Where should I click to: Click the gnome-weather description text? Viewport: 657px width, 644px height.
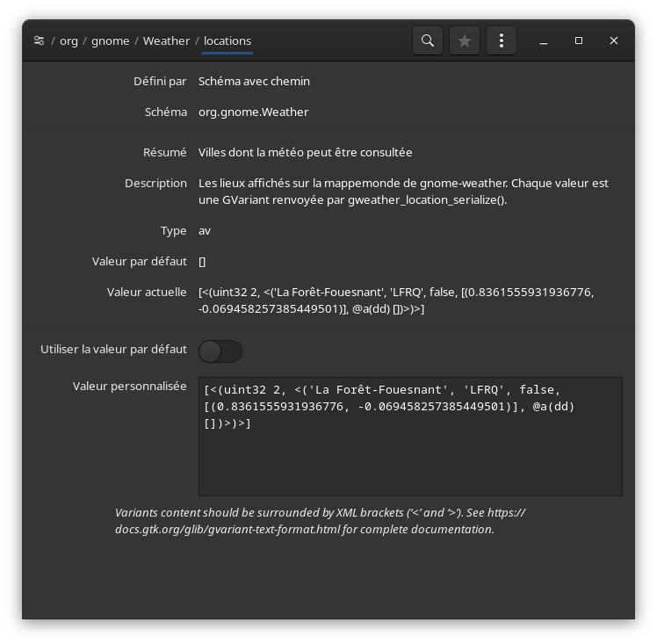403,192
